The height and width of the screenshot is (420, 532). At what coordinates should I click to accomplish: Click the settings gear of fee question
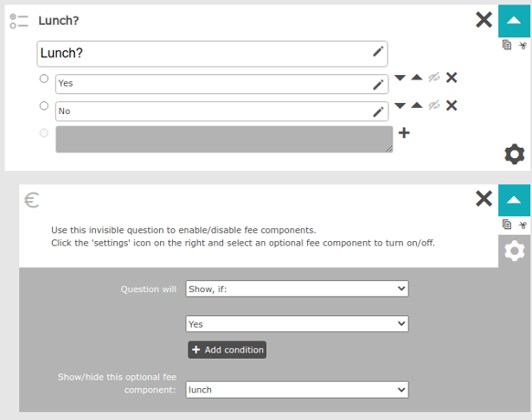click(x=515, y=251)
